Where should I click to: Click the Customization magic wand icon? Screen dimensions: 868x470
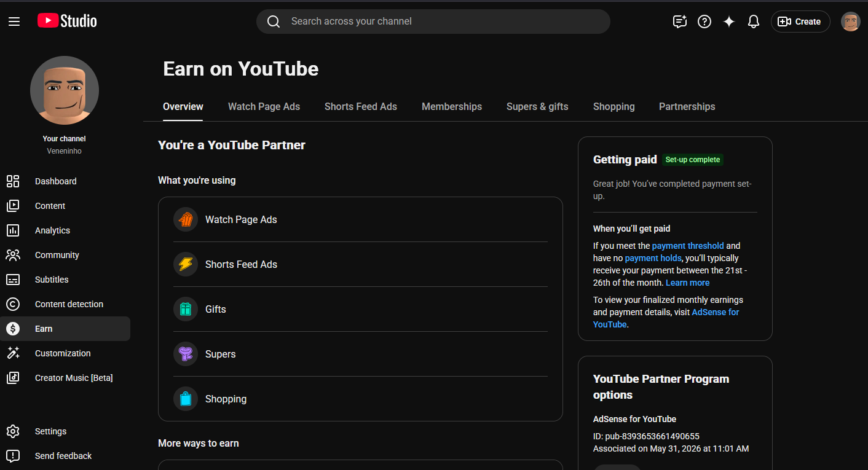point(13,353)
